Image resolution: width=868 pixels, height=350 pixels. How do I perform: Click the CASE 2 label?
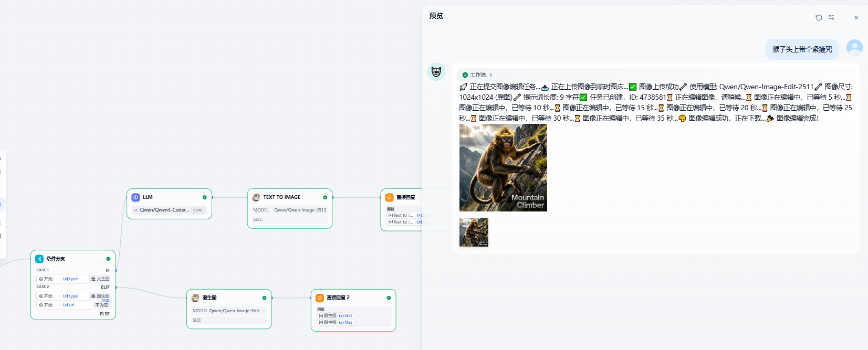43,287
